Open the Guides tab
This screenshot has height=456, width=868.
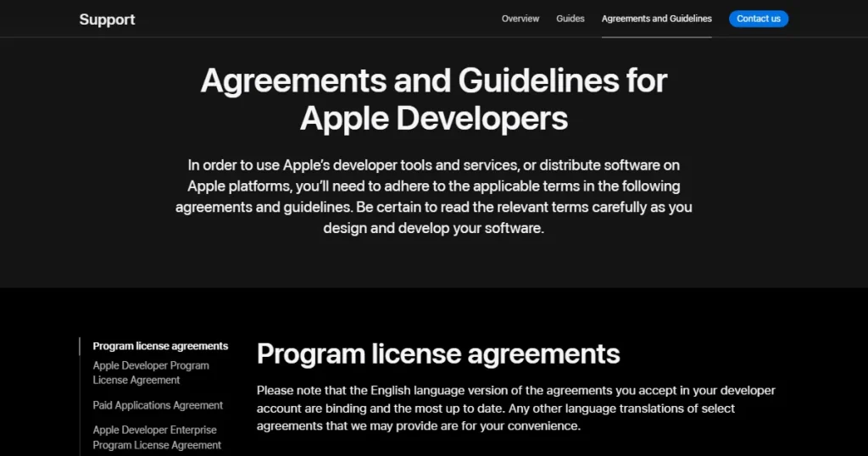tap(570, 19)
